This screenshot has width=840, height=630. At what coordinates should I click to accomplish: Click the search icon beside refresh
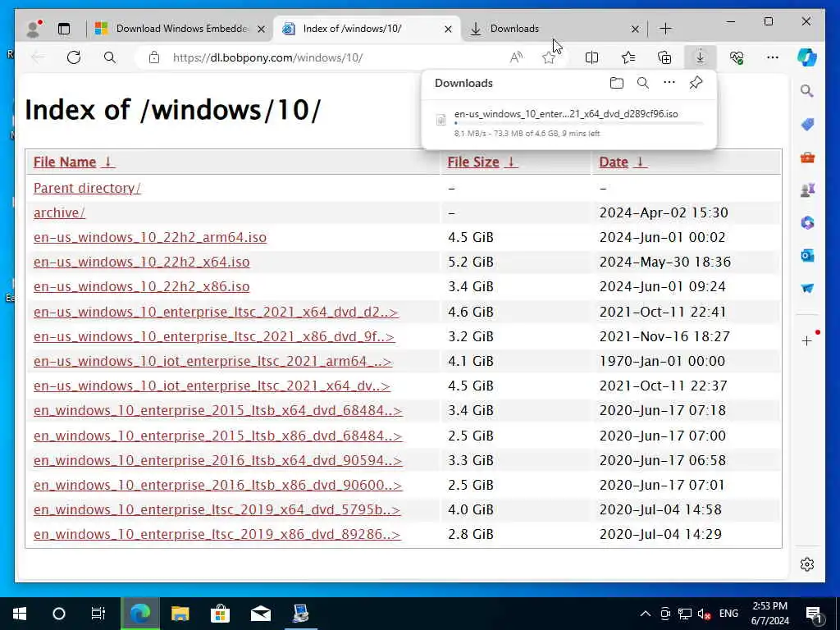click(110, 57)
